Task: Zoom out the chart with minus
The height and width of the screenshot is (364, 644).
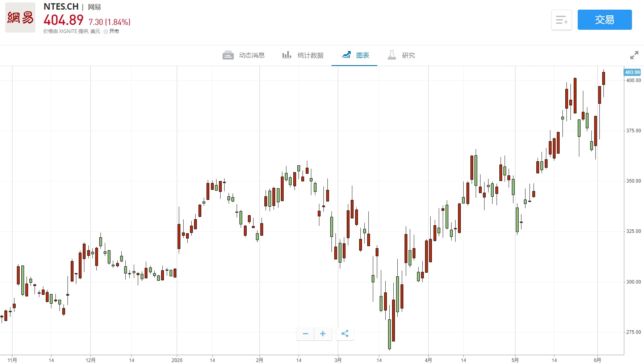Action: coord(305,333)
